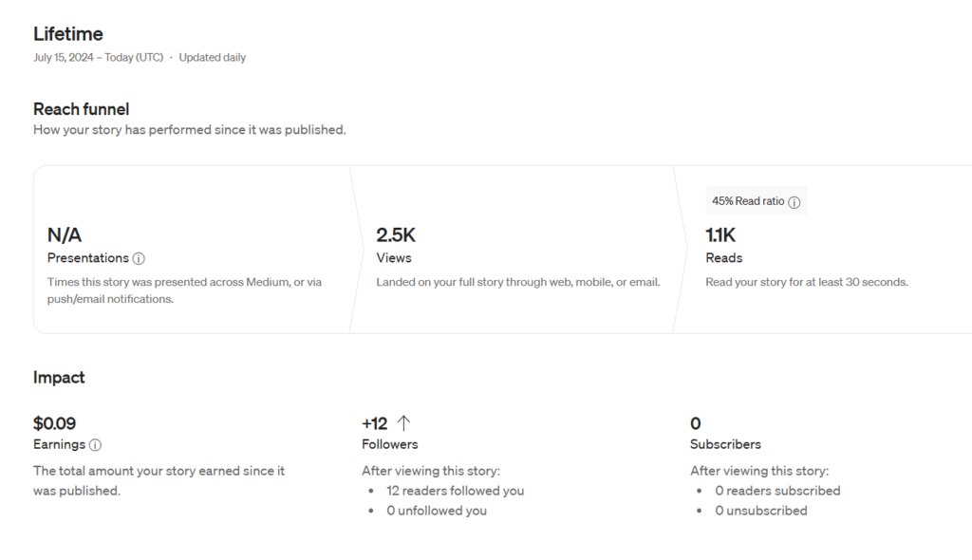Select the Updated daily label

coord(213,57)
